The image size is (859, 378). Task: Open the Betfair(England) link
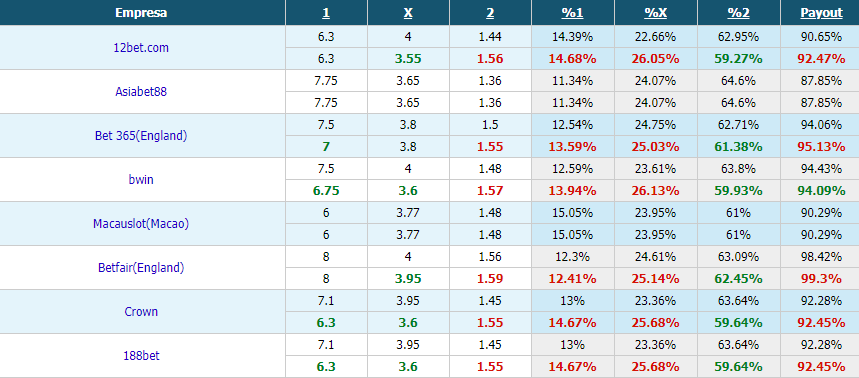click(x=141, y=267)
